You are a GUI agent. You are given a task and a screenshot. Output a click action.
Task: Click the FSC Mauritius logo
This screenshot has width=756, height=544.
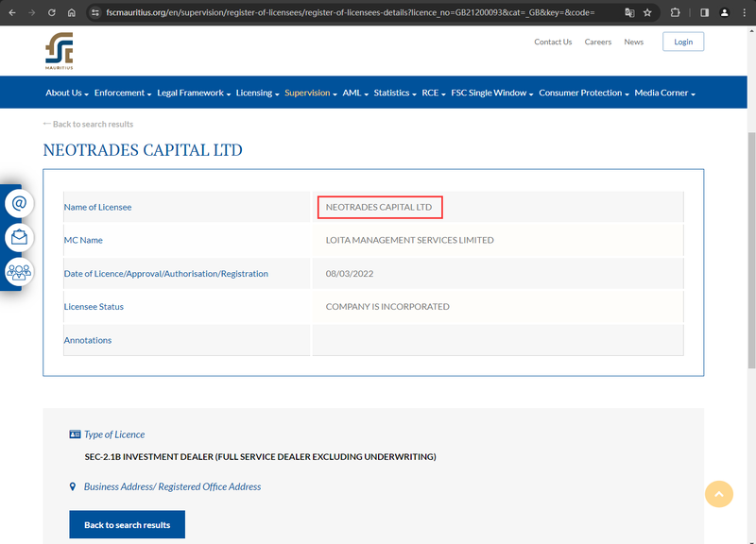point(59,51)
